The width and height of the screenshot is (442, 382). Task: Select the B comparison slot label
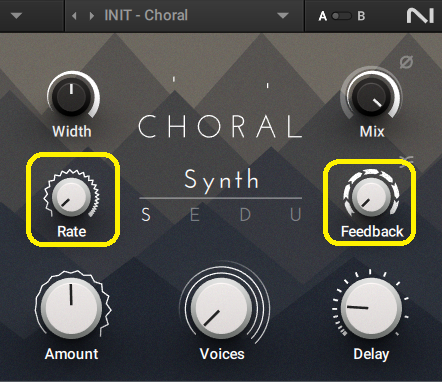click(x=361, y=16)
